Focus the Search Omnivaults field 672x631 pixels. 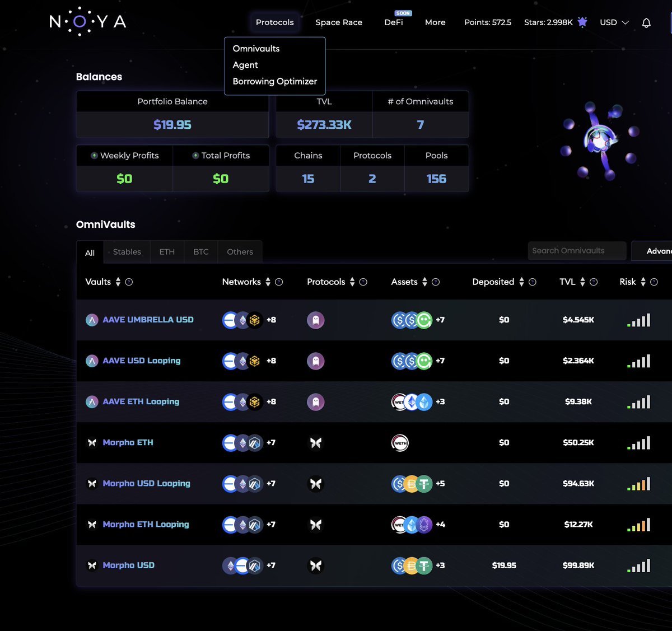tap(577, 251)
